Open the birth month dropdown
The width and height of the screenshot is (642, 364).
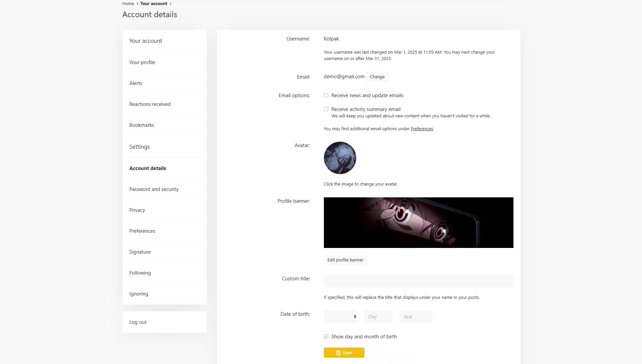point(340,316)
